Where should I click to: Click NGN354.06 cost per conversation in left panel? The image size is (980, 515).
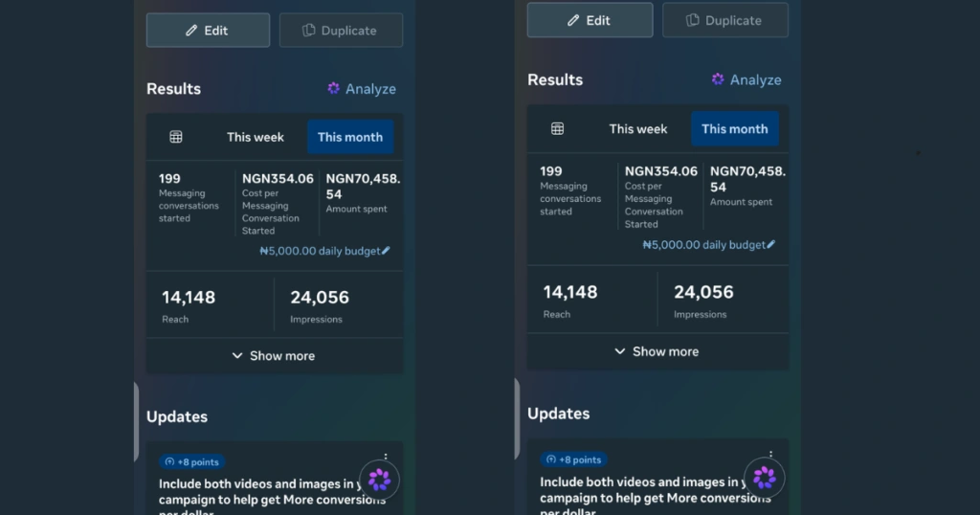click(x=278, y=204)
